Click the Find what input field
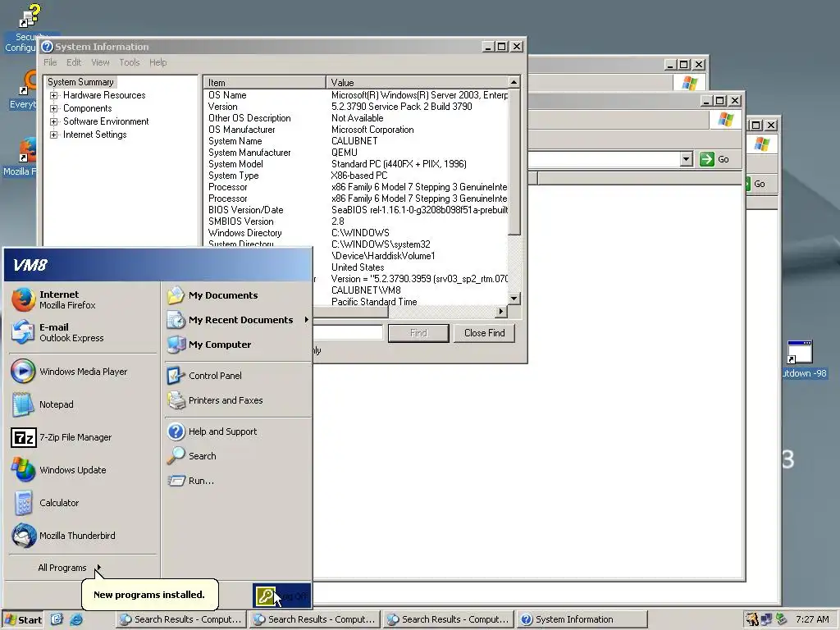The image size is (840, 630). click(348, 332)
